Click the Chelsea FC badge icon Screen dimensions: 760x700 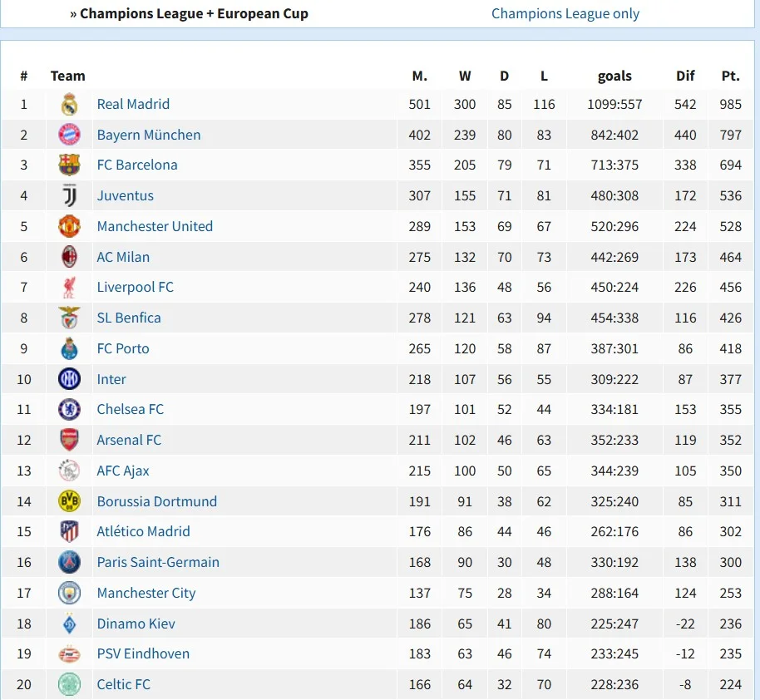(x=69, y=409)
